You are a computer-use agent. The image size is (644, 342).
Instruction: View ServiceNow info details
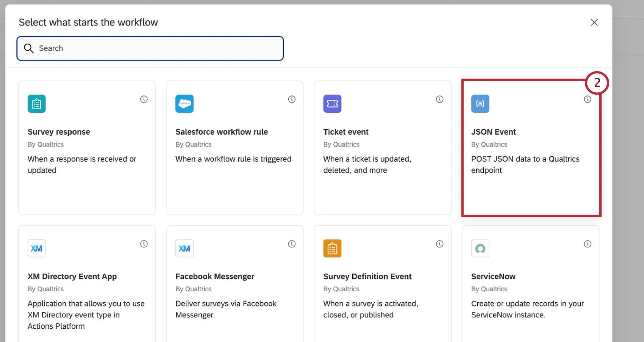coord(587,244)
